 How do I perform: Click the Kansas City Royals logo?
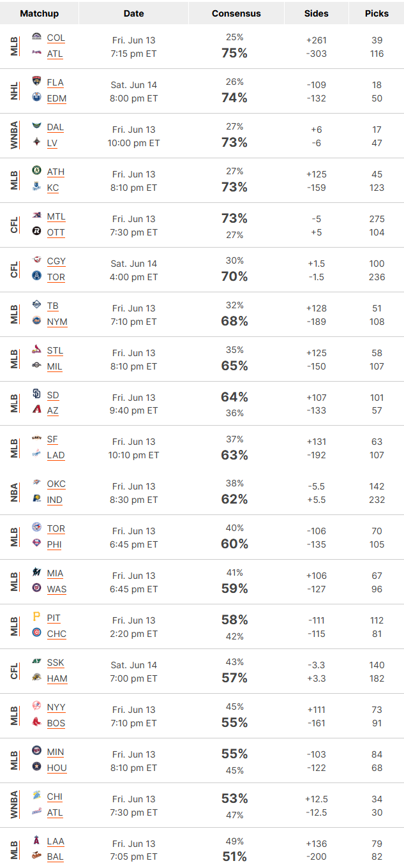coord(36,187)
